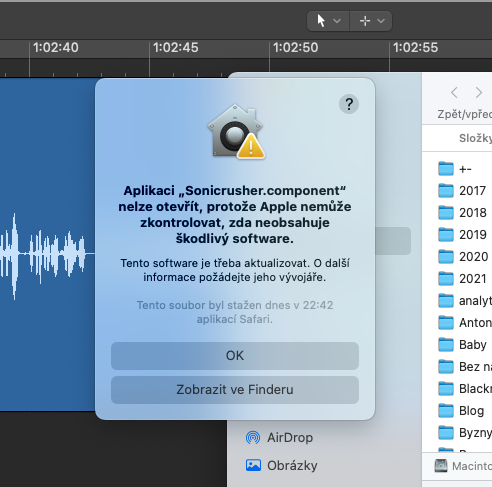Select the 2018 folder icon

pyautogui.click(x=446, y=213)
